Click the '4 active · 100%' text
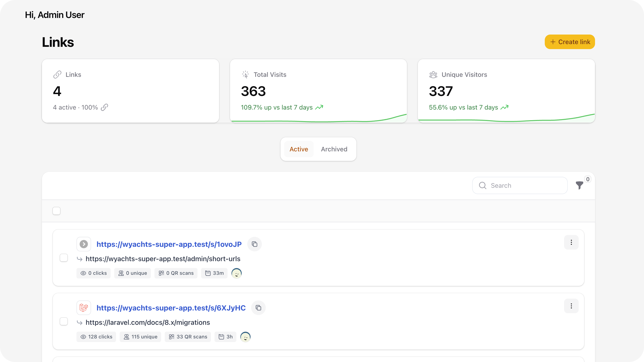 75,107
